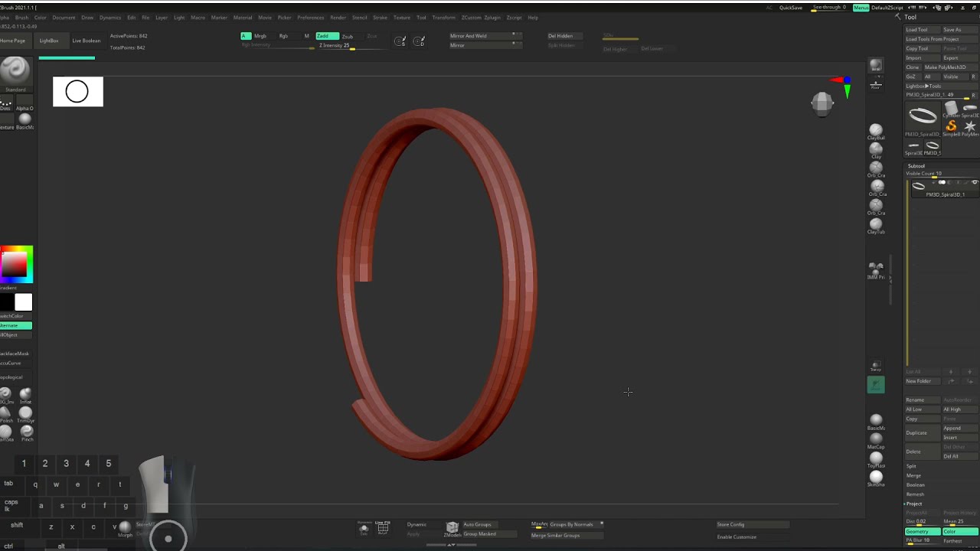
Task: Select the Inflat brush icon
Action: tap(25, 395)
